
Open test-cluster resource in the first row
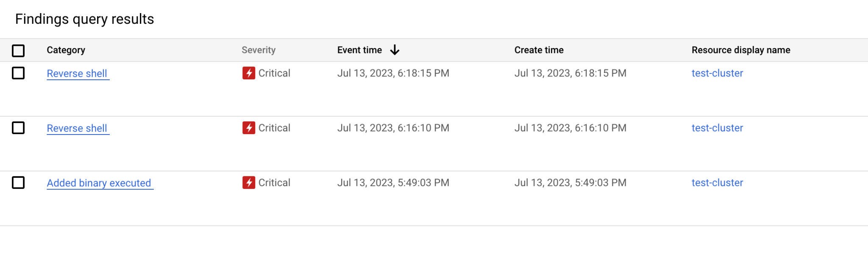pyautogui.click(x=717, y=73)
